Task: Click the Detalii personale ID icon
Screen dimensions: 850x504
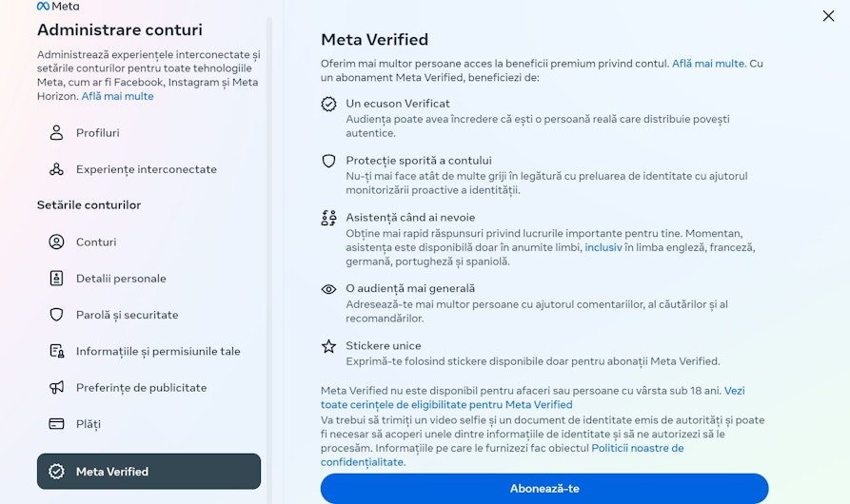Action: point(56,279)
